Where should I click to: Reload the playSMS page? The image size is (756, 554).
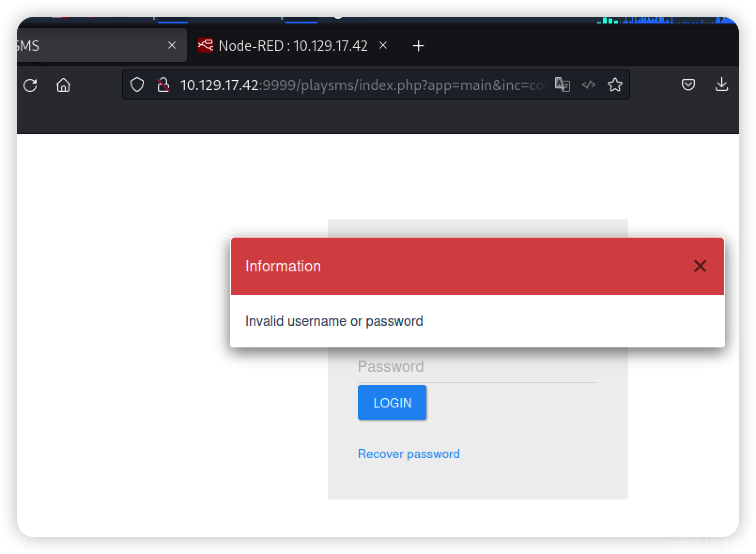coord(30,85)
